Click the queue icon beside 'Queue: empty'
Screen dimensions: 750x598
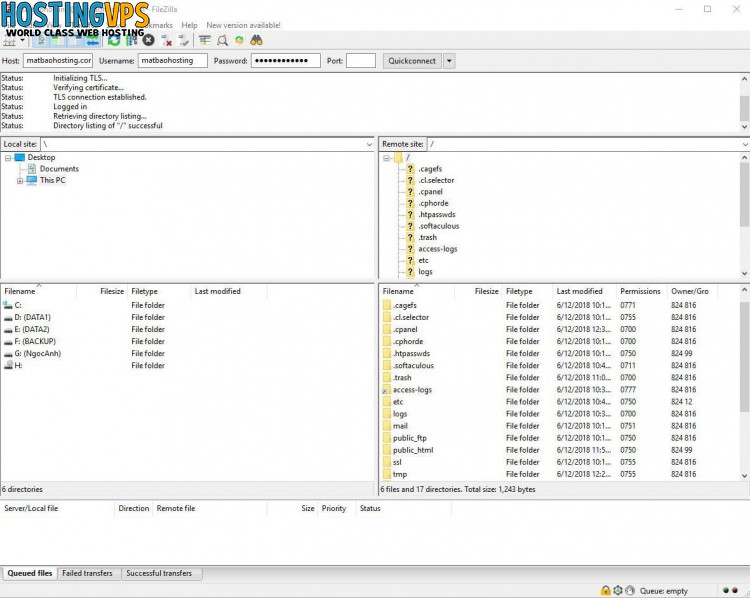630,590
